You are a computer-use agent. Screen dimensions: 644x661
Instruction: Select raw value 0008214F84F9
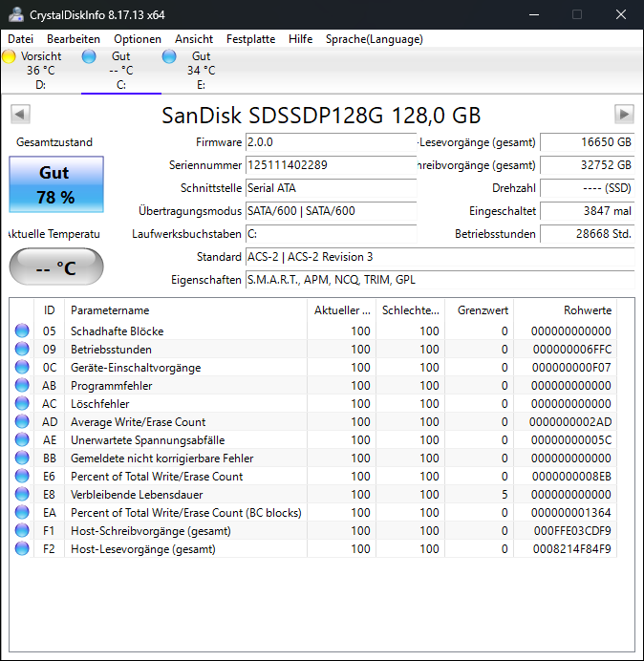coord(572,548)
